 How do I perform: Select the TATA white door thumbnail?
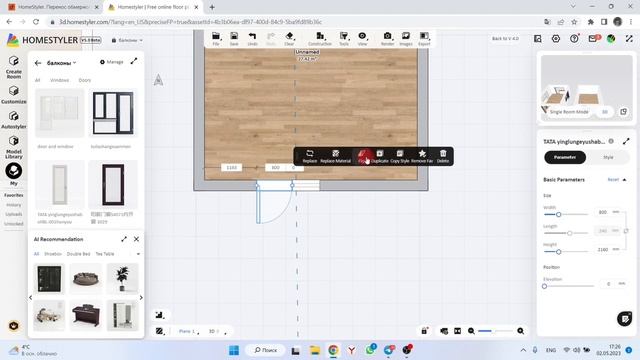(x=60, y=184)
